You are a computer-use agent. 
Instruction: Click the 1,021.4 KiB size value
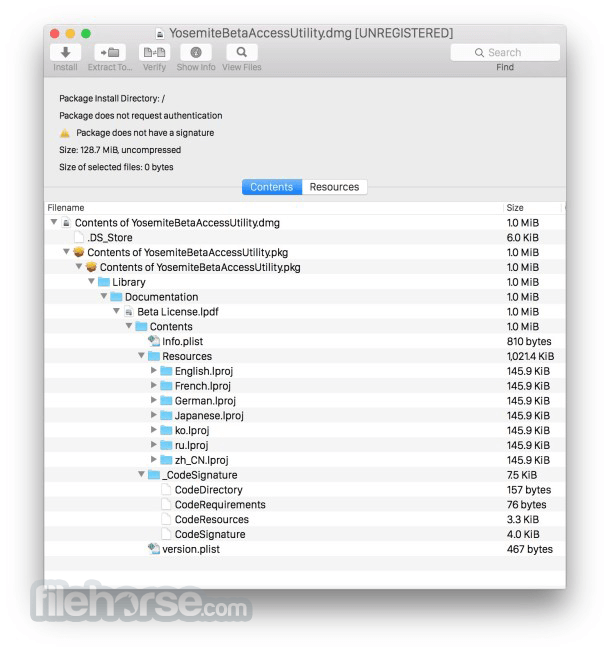pyautogui.click(x=530, y=356)
